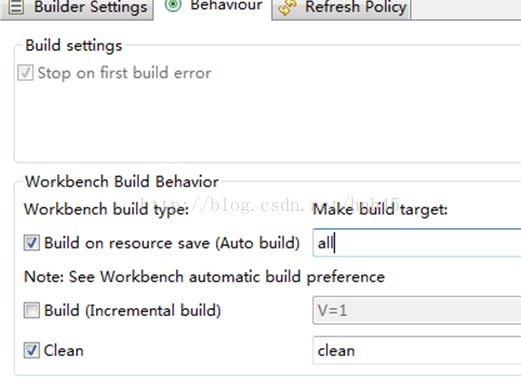Select the Behaviour tab label
Viewport: 521px width, 388px height.
[226, 5]
